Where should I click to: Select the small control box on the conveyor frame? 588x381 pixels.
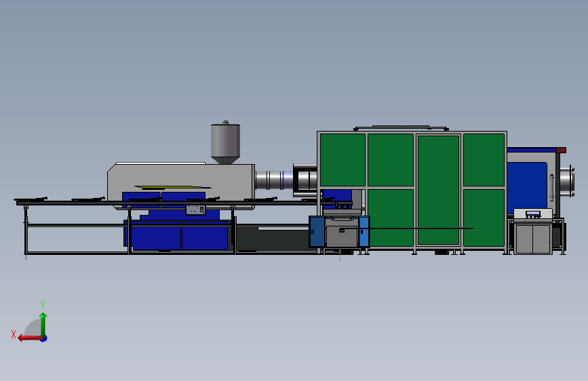coord(195,209)
